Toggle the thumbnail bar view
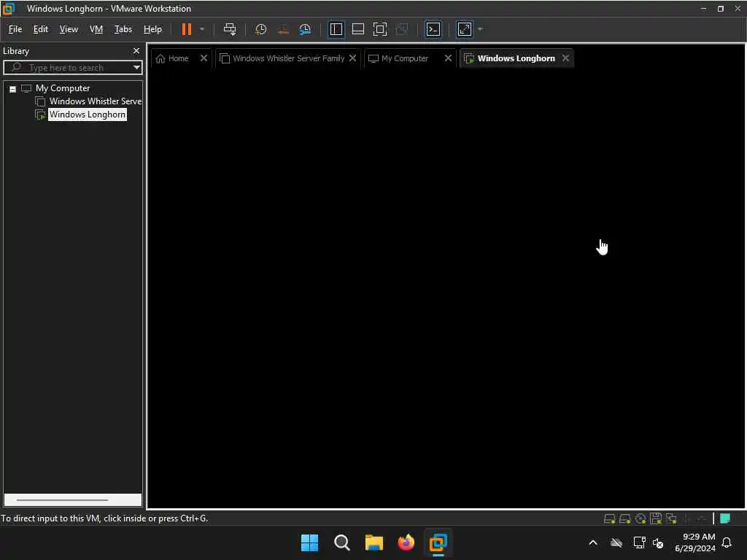 point(357,29)
